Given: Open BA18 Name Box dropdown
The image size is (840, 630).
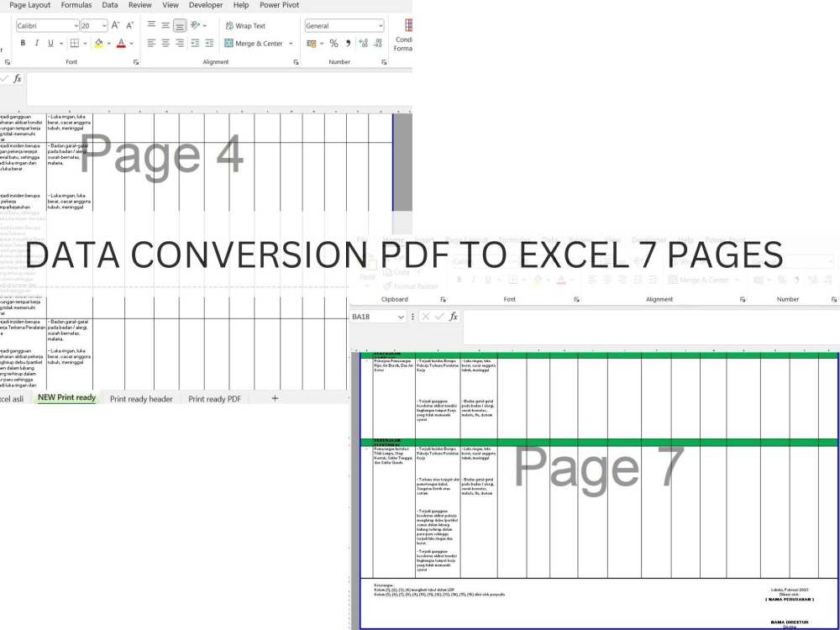Looking at the screenshot, I should pyautogui.click(x=400, y=318).
